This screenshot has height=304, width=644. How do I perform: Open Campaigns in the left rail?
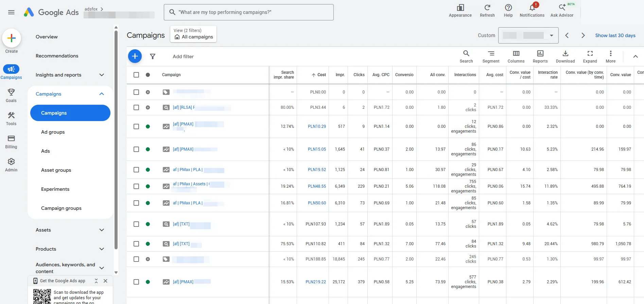11,72
